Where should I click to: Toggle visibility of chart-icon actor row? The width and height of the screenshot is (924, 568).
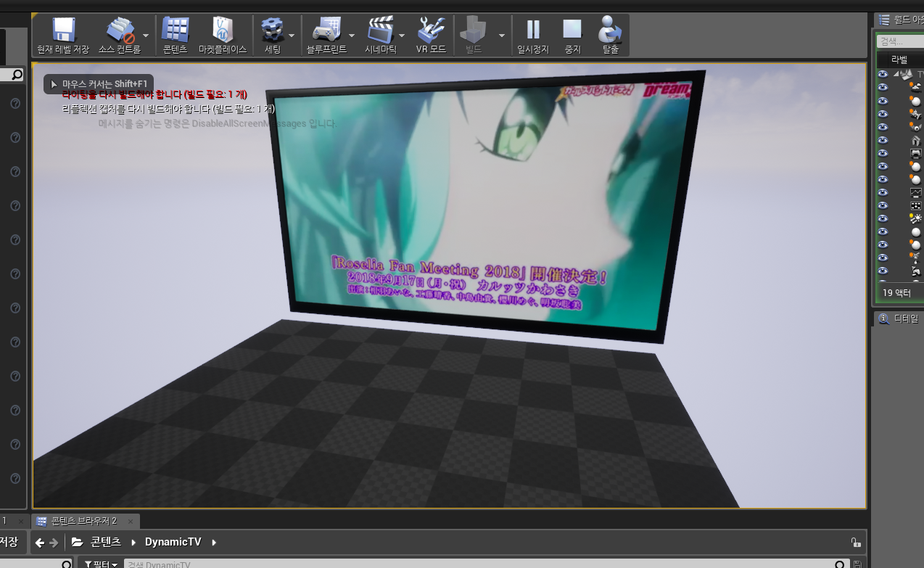(883, 192)
